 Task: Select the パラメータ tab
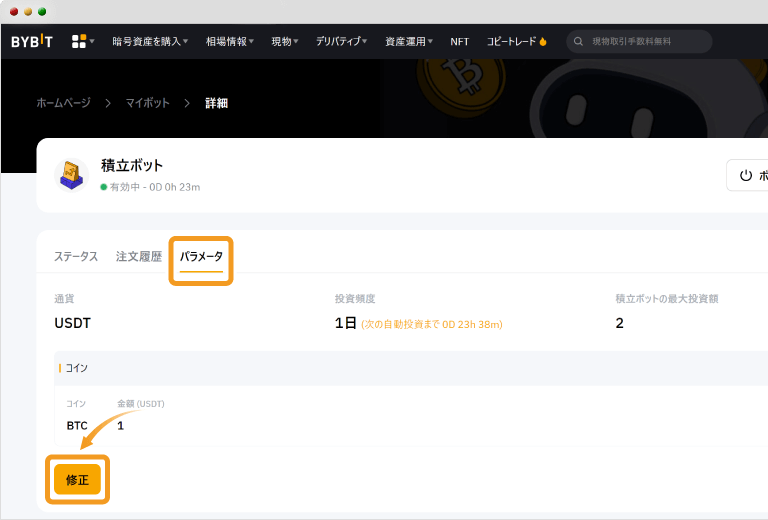coord(201,257)
